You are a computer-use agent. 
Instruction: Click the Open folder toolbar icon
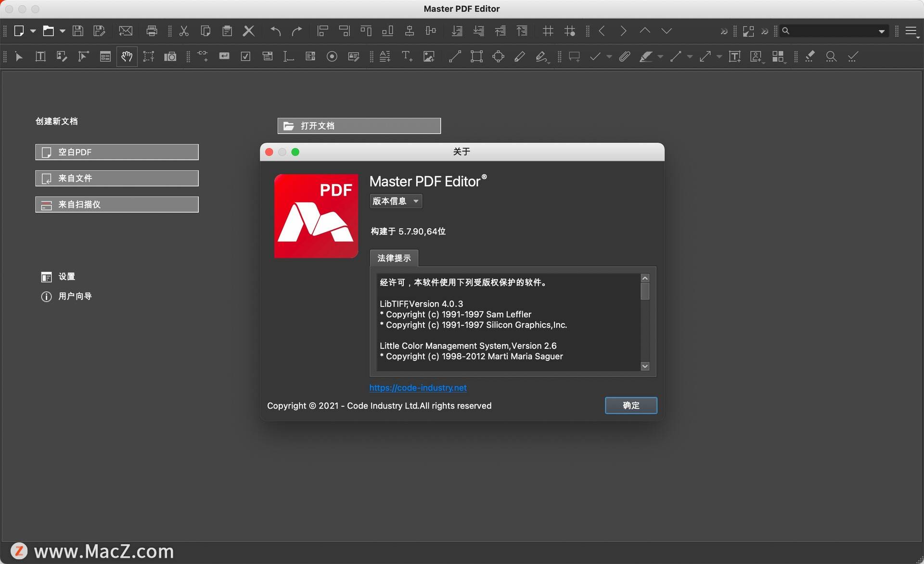tap(48, 31)
